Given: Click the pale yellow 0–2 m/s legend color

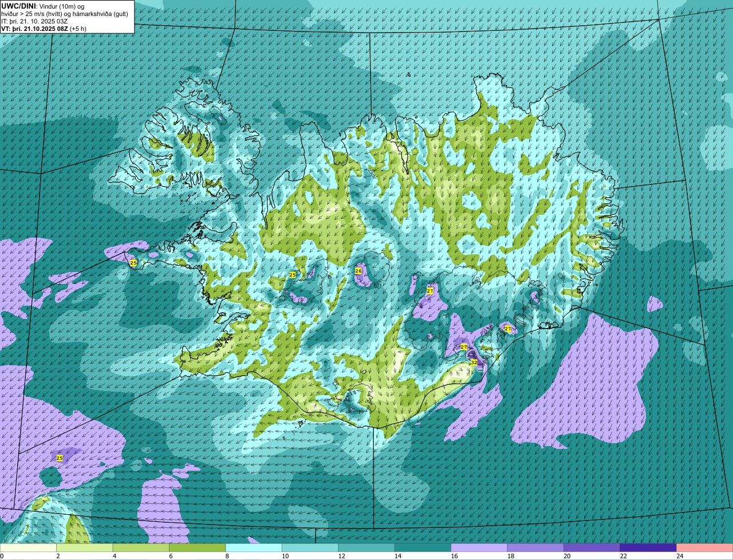Looking at the screenshot, I should pos(28,547).
